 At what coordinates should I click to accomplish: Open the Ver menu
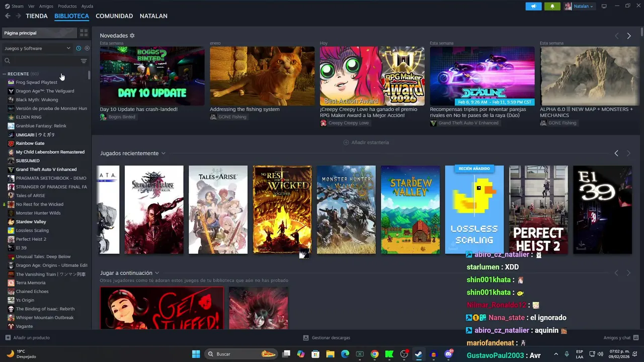(x=31, y=6)
